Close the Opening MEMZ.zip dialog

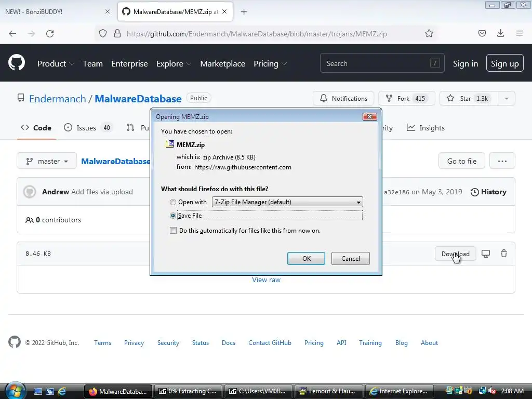click(369, 117)
